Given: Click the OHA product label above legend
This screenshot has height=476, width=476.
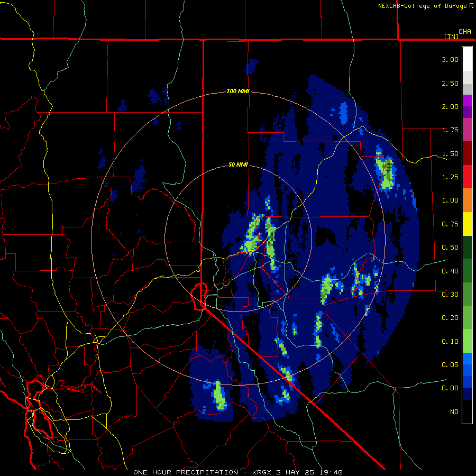Looking at the screenshot, I should coord(465,32).
